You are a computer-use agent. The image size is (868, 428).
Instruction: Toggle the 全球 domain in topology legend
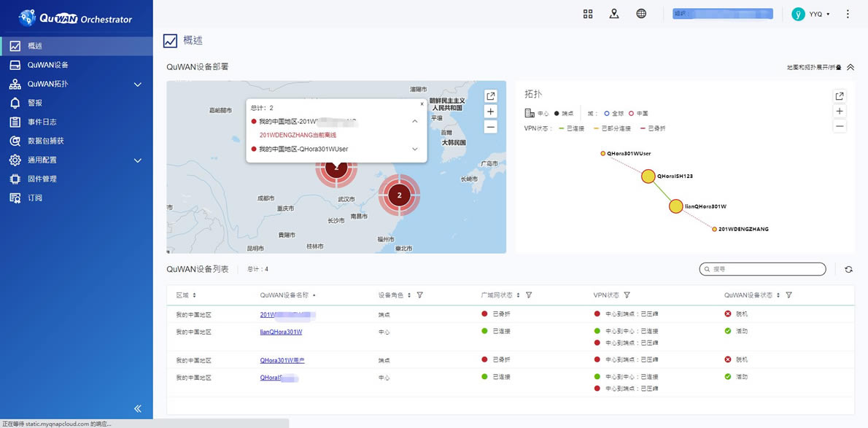point(614,114)
